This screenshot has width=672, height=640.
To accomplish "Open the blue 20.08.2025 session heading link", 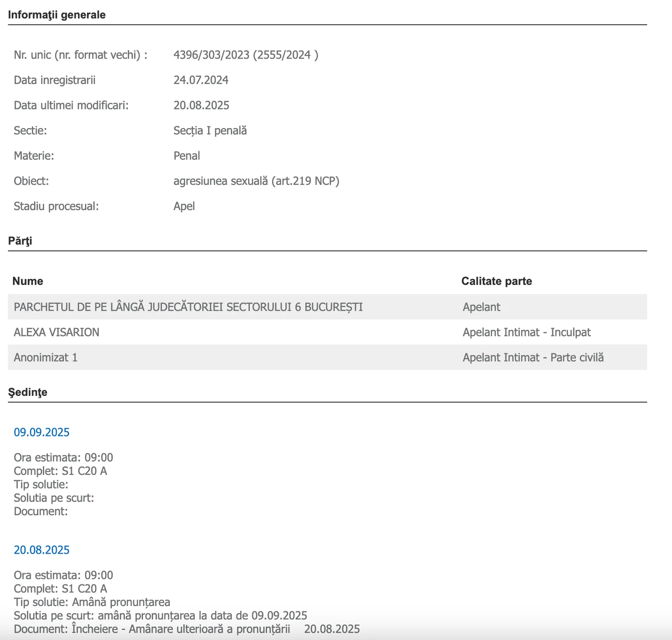I will click(42, 550).
